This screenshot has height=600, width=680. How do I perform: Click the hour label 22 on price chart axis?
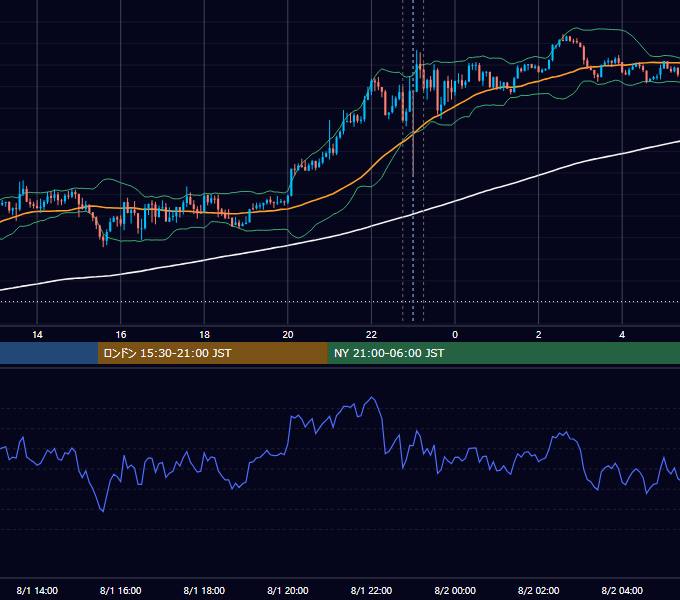pos(371,334)
